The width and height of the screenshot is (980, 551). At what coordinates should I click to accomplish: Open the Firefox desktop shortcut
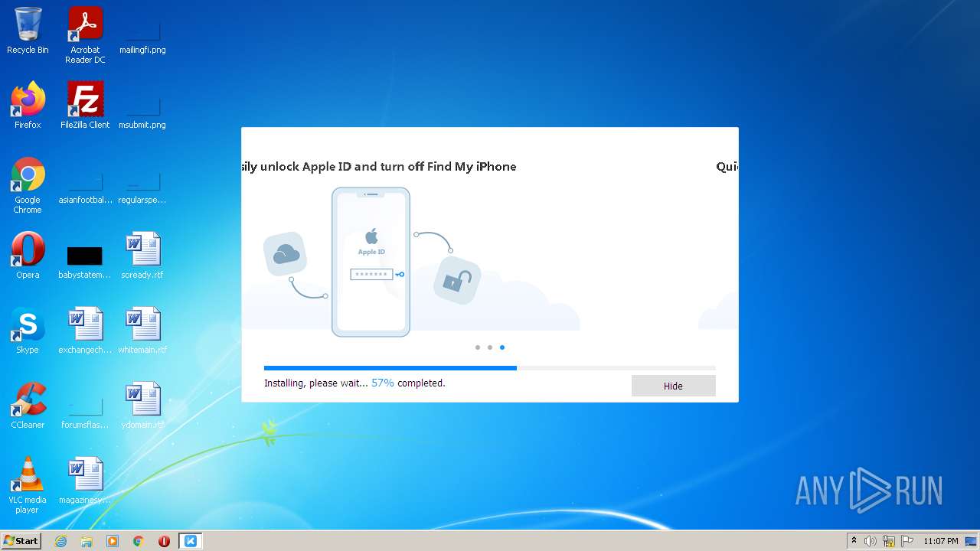point(28,106)
